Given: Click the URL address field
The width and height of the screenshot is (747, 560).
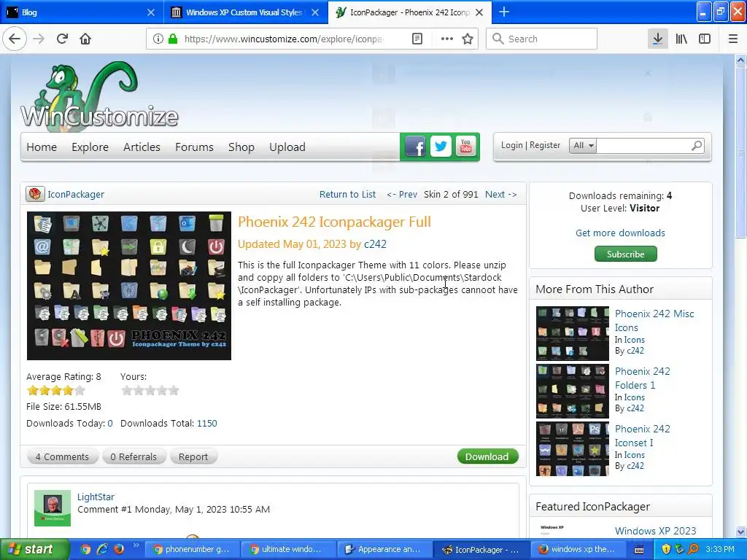Looking at the screenshot, I should [284, 39].
